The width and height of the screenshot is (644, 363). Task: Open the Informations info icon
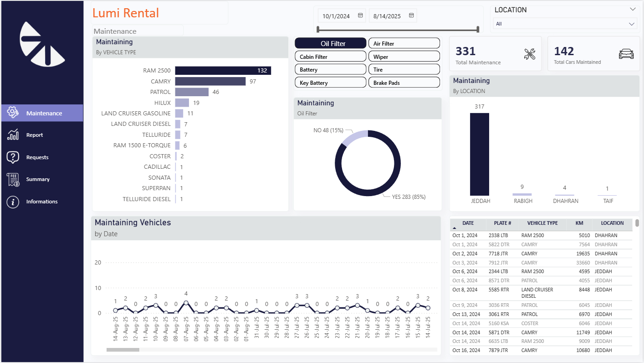13,201
